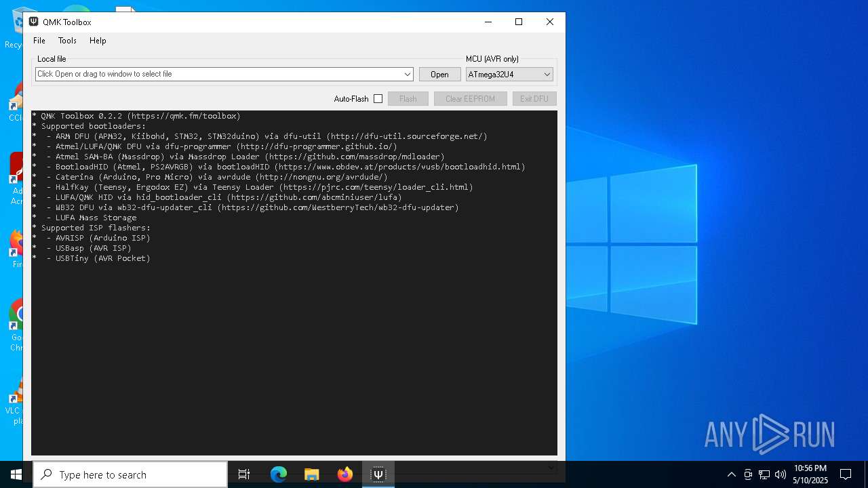Viewport: 868px width, 488px height.
Task: Open the Tools menu
Action: [x=67, y=41]
